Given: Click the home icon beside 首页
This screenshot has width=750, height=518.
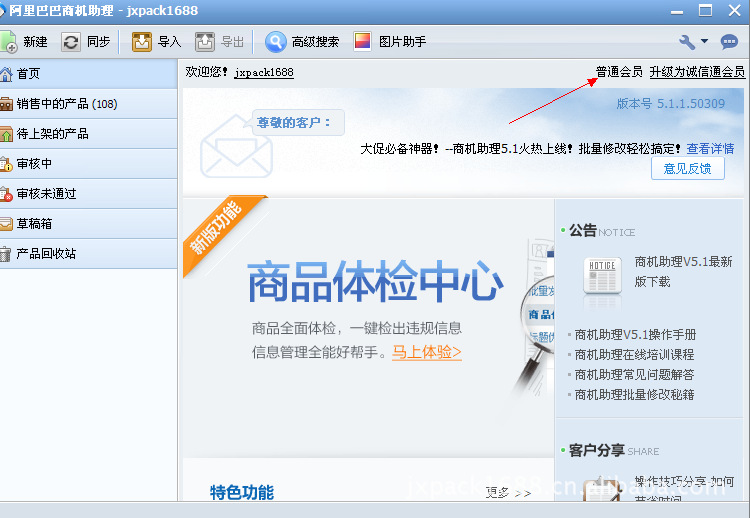Looking at the screenshot, I should point(6,74).
